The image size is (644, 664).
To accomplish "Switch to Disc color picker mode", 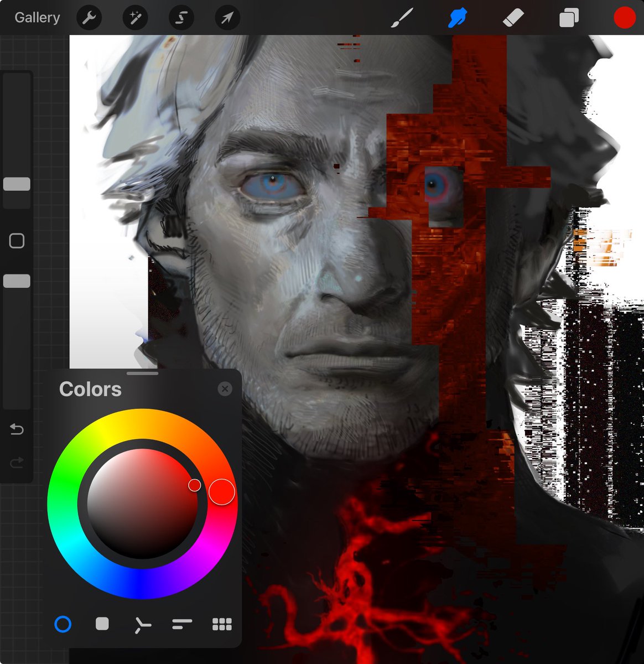I will pos(63,624).
